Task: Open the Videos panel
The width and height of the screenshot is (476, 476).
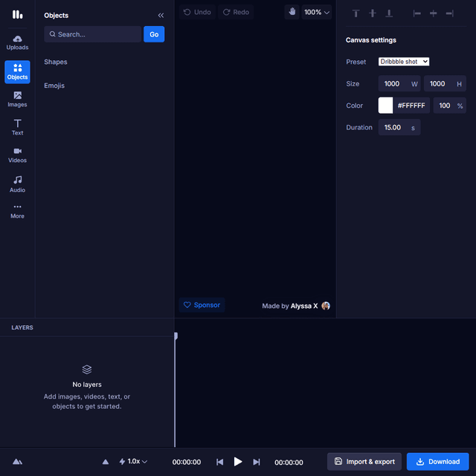Action: pos(17,155)
